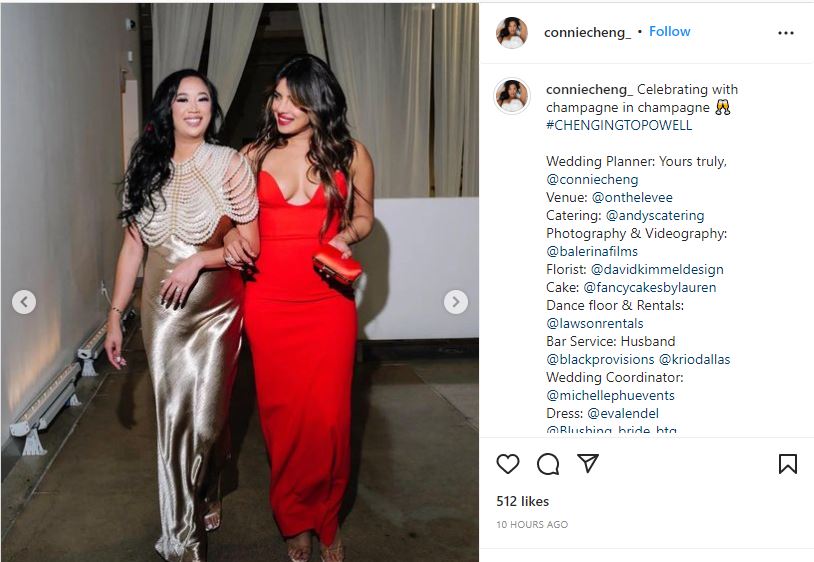Open the @michellephuevents coordinator profile
The width and height of the screenshot is (814, 562).
pyautogui.click(x=610, y=395)
